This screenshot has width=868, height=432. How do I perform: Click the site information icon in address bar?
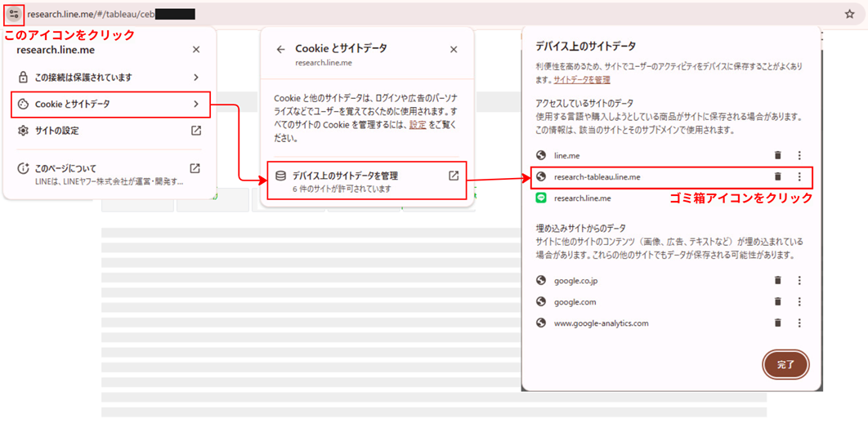click(14, 14)
